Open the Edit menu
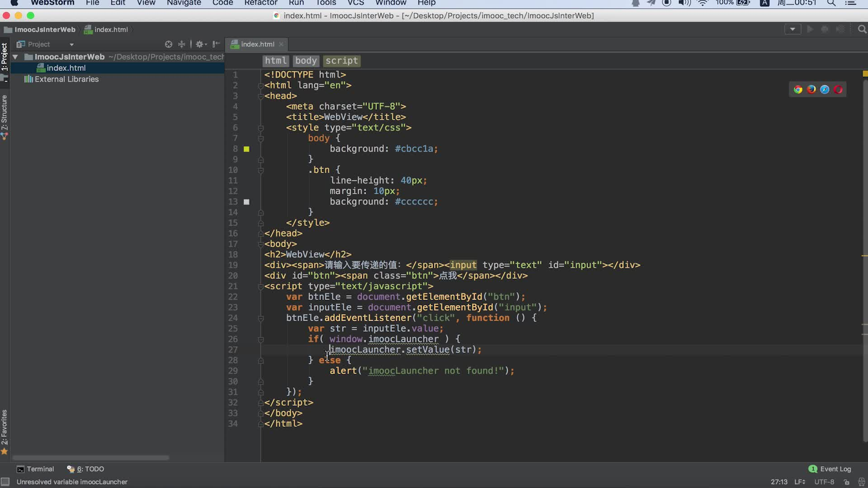Screen dimensions: 868x488 click(x=118, y=3)
